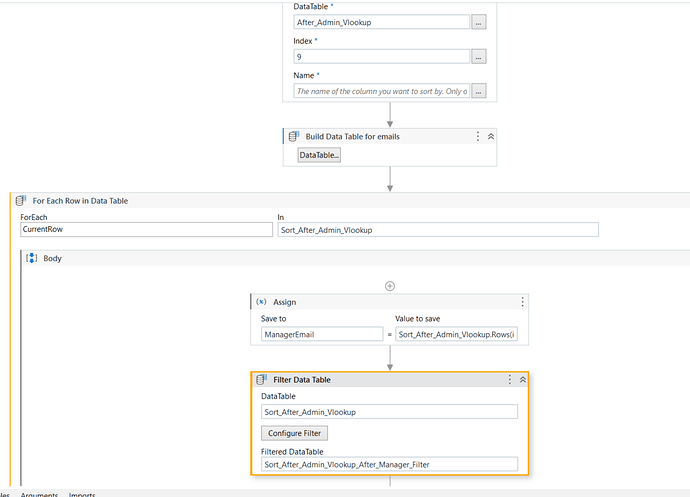The width and height of the screenshot is (690, 497).
Task: Click DataTable field in Filter Data Table activity
Action: tap(389, 412)
